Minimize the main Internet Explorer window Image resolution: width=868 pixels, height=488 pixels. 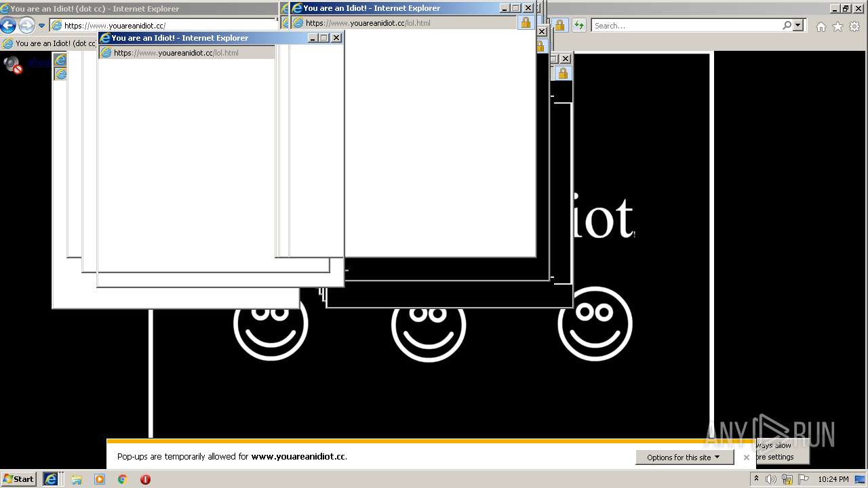[834, 8]
